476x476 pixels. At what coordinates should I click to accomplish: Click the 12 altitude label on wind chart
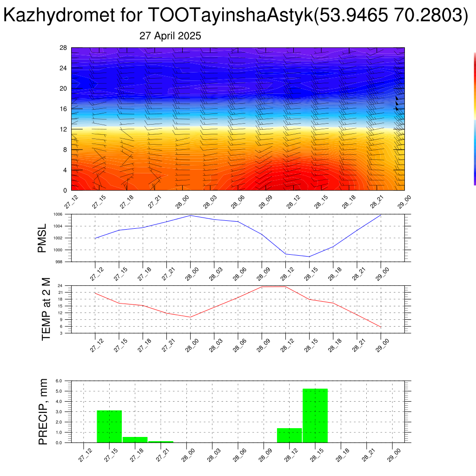[x=63, y=129]
